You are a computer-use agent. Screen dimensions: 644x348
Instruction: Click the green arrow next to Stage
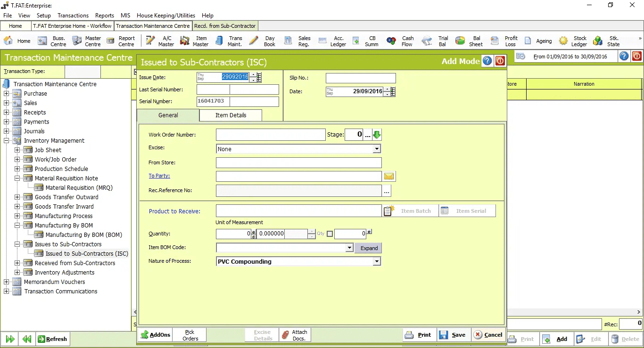pyautogui.click(x=377, y=135)
